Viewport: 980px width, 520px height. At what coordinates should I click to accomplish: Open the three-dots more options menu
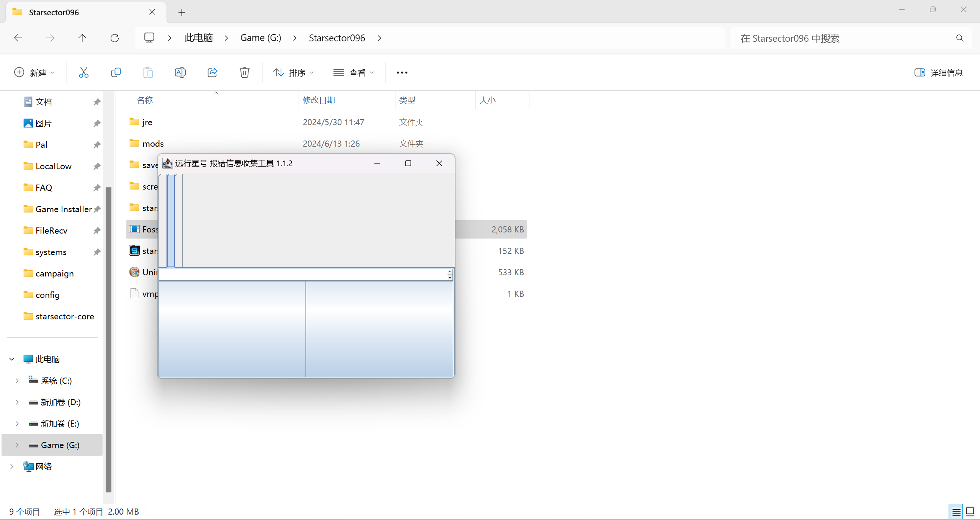tap(402, 72)
